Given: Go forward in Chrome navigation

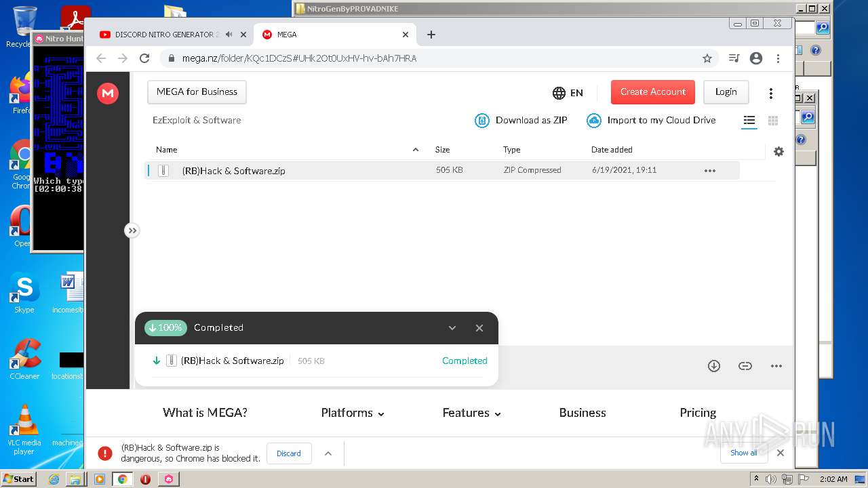Looking at the screenshot, I should pos(123,58).
